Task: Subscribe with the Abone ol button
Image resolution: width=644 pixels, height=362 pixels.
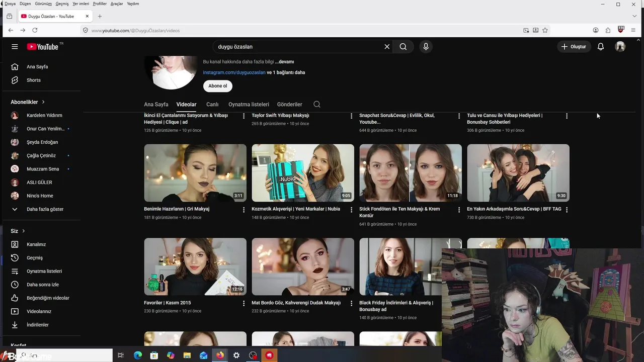Action: 218,86
